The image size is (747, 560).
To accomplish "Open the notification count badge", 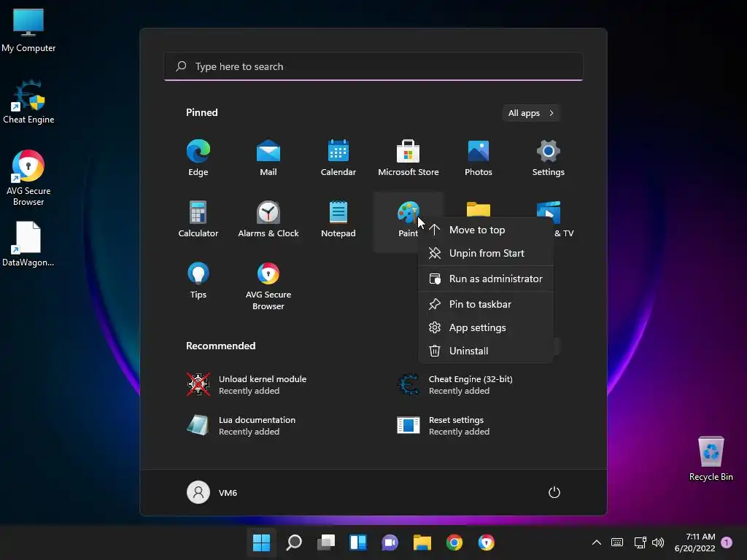I will click(727, 542).
